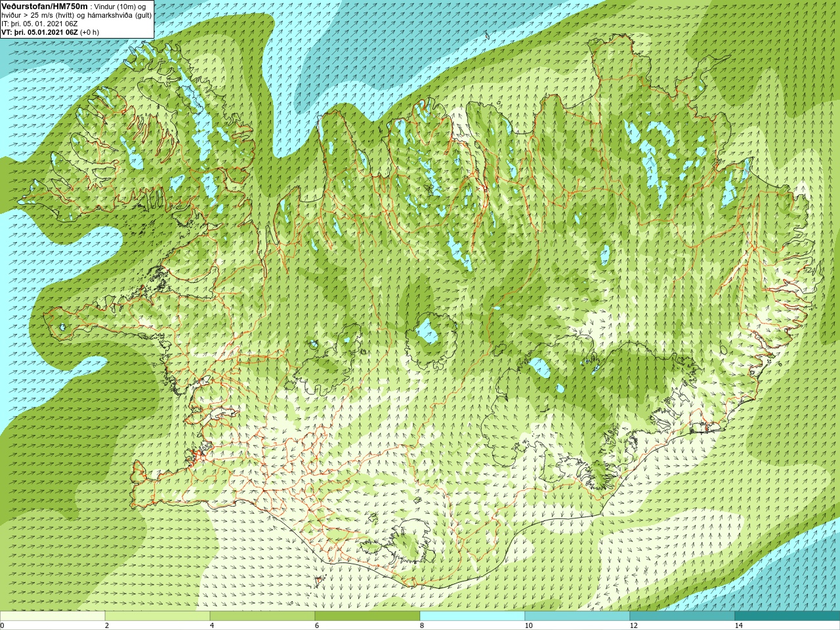Click the '10' label on the scale
Image resolution: width=840 pixels, height=630 pixels.
click(x=528, y=625)
